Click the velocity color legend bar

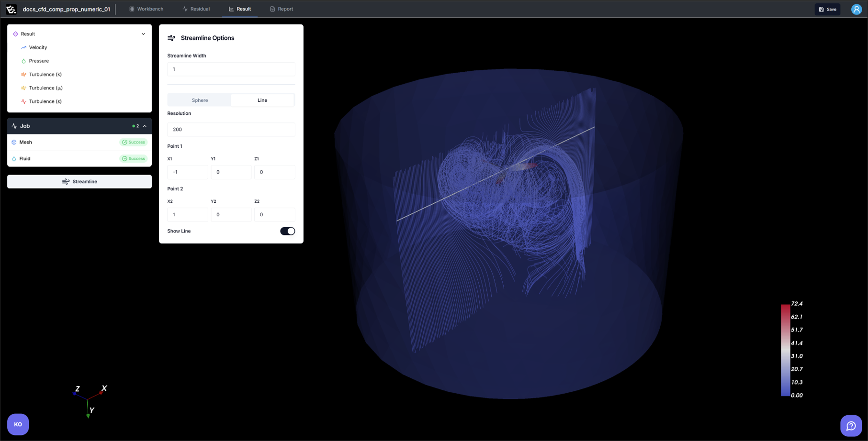785,350
